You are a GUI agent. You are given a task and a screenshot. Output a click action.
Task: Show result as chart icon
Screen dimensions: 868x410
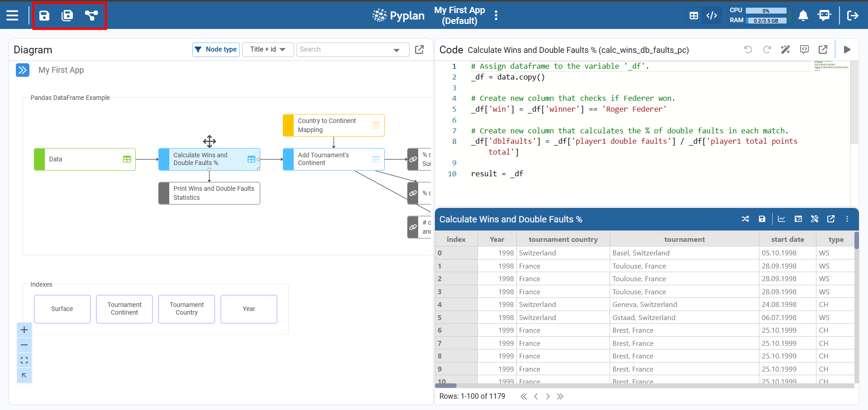pyautogui.click(x=782, y=219)
